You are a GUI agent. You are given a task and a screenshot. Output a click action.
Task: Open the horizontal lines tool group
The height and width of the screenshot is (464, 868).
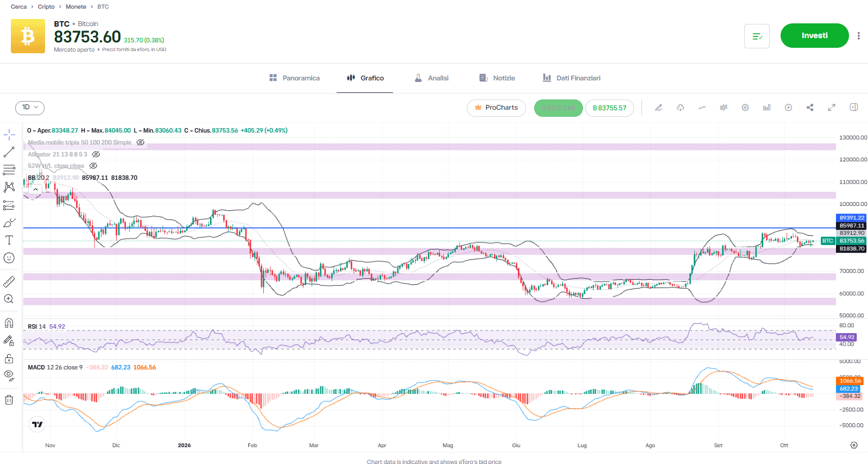pyautogui.click(x=9, y=170)
